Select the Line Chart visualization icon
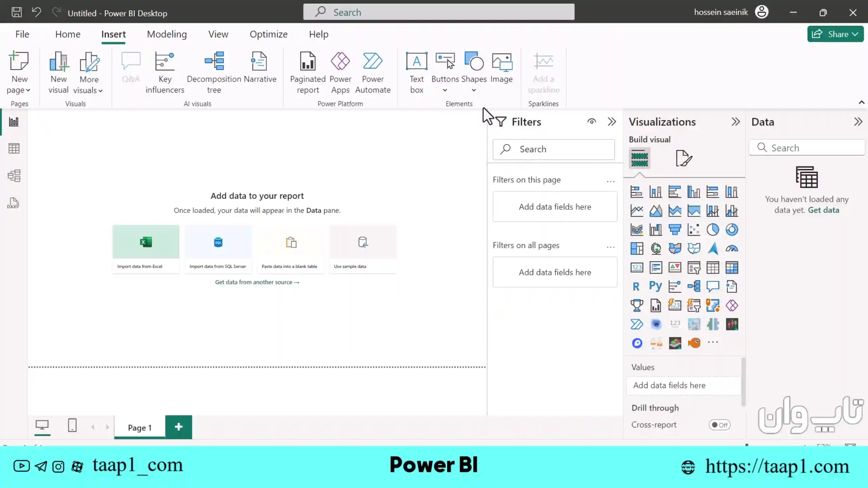 (636, 210)
